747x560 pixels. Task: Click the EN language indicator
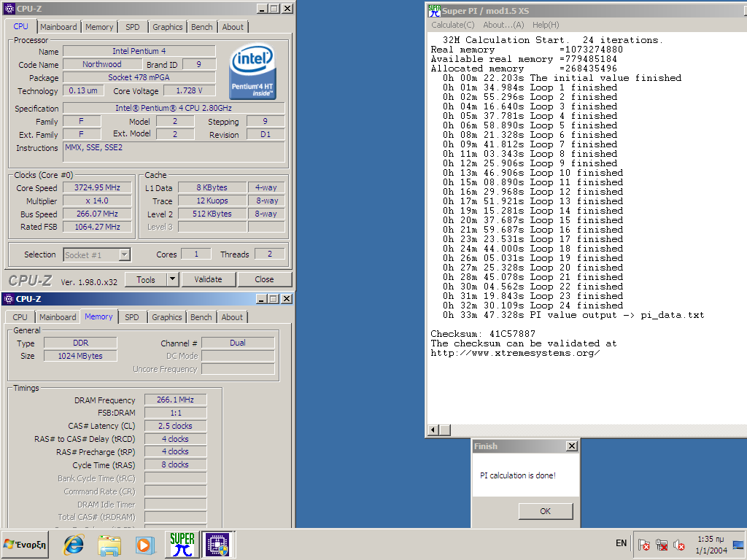coord(622,542)
